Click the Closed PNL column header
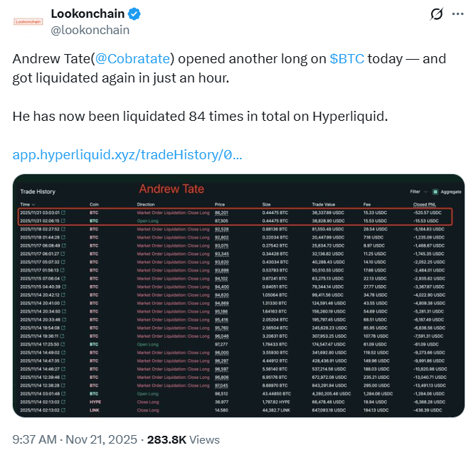 click(425, 204)
